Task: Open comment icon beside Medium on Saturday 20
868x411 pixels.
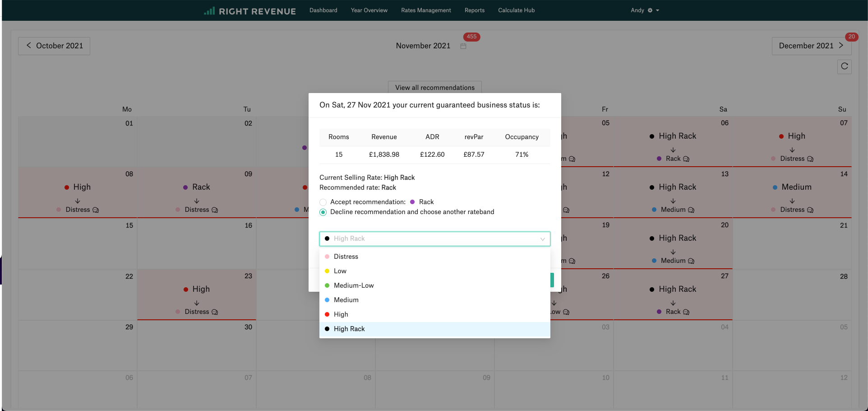Action: [691, 261]
